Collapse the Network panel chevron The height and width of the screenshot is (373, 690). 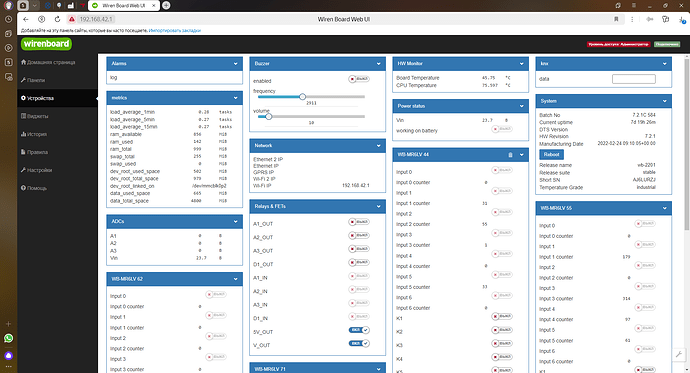point(378,146)
